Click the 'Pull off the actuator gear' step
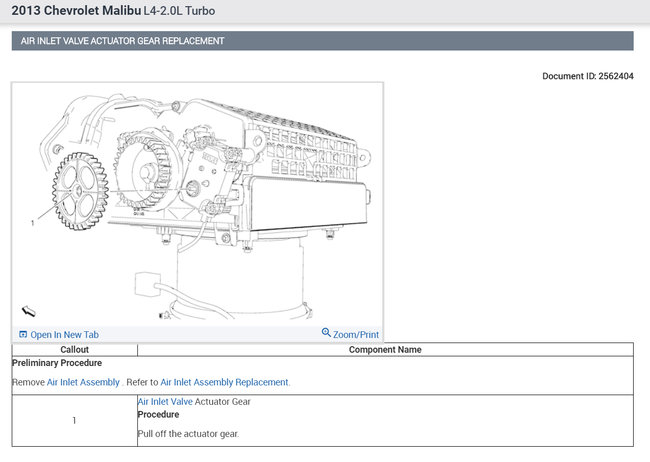This screenshot has width=650, height=462. [x=188, y=433]
